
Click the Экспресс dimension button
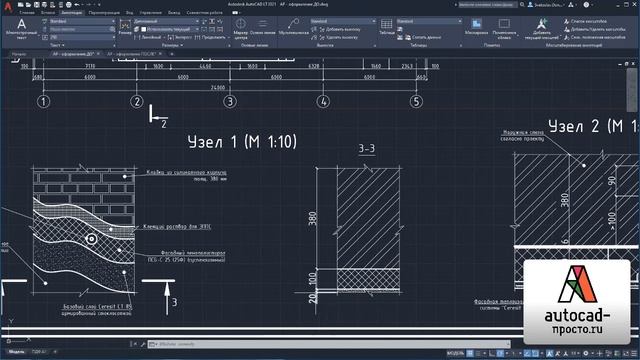(179, 37)
